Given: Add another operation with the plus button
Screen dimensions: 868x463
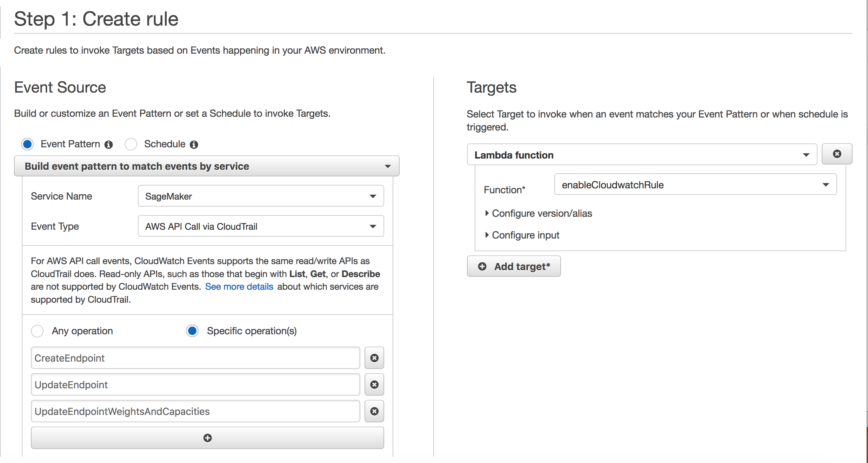Looking at the screenshot, I should click(207, 438).
